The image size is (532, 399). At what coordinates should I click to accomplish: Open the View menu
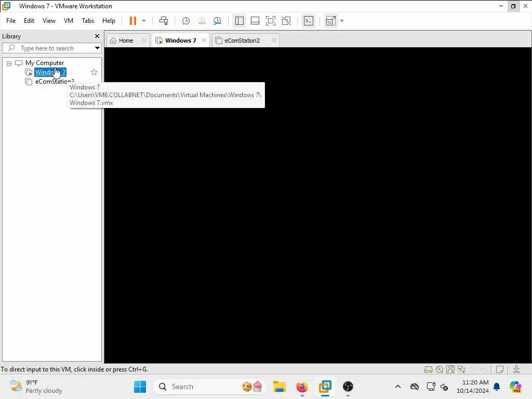click(49, 21)
